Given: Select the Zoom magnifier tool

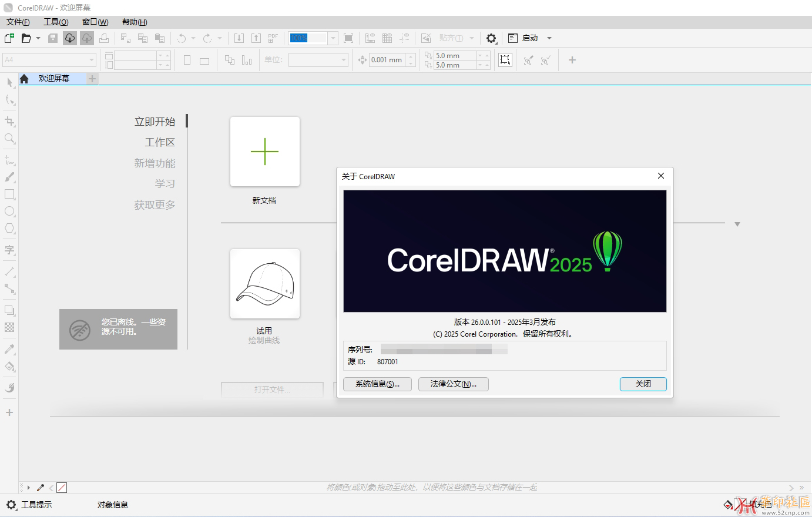Looking at the screenshot, I should click(9, 139).
